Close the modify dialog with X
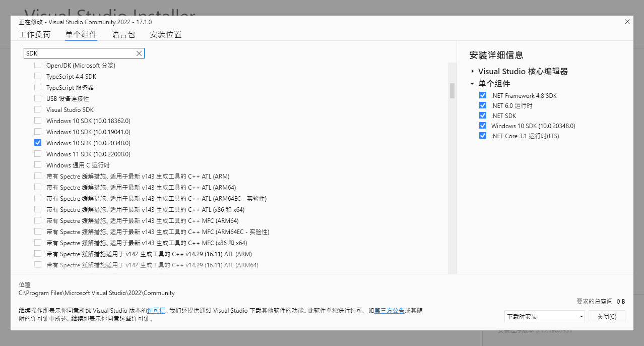 coord(627,22)
